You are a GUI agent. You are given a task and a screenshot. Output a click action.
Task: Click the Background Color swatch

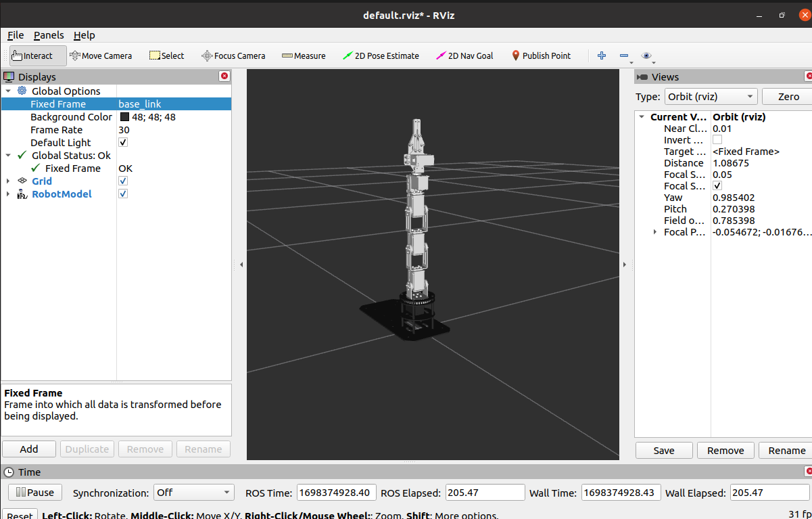pyautogui.click(x=124, y=116)
